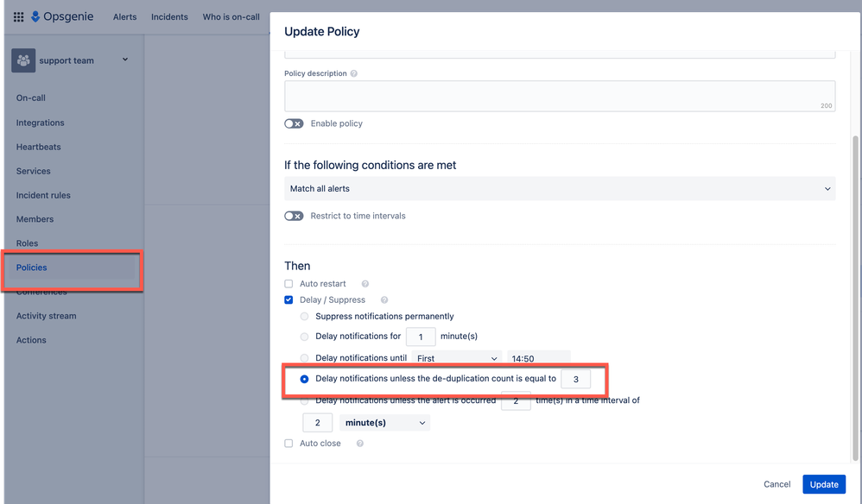Check the Auto restart checkbox
Screen dimensions: 862x504
(288, 284)
